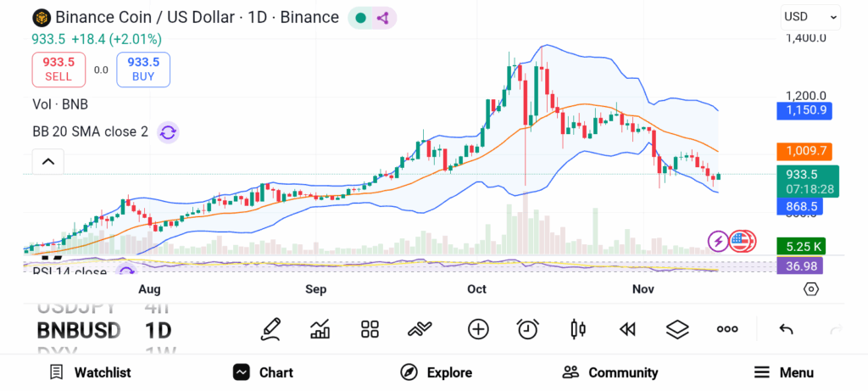Screen dimensions: 868x391
Task: Open the object tree layers icon
Action: point(676,329)
